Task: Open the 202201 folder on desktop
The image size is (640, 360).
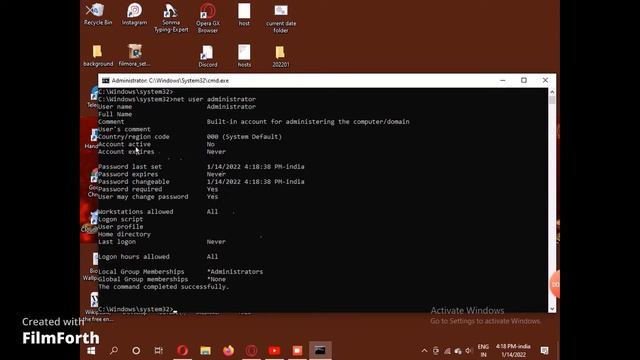Action: pyautogui.click(x=281, y=56)
